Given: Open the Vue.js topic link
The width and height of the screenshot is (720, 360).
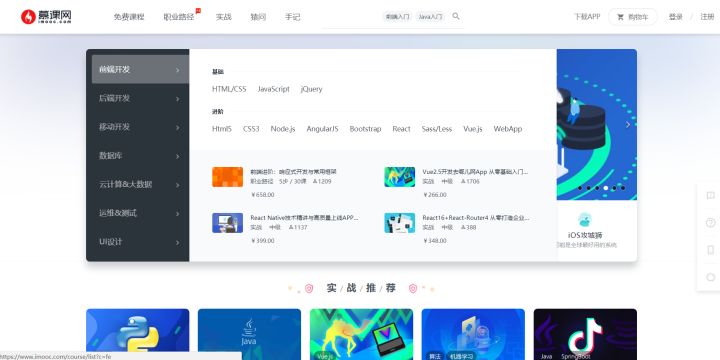Looking at the screenshot, I should pyautogui.click(x=473, y=129).
